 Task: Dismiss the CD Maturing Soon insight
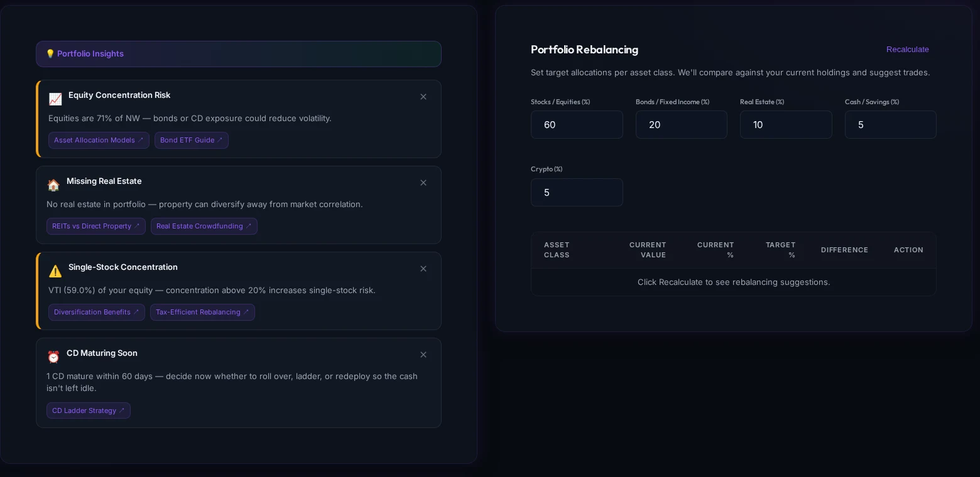[x=423, y=355]
